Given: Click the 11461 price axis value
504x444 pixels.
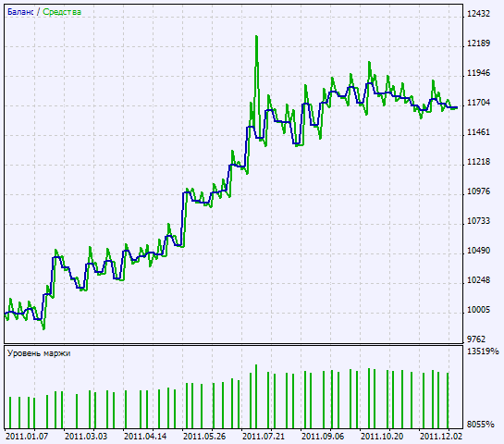Looking at the screenshot, I should (478, 132).
